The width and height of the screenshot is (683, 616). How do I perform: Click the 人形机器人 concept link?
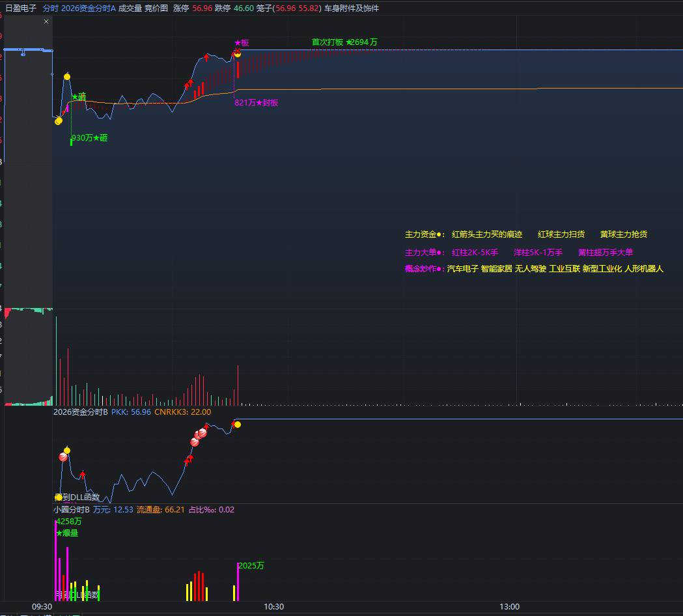tap(644, 269)
